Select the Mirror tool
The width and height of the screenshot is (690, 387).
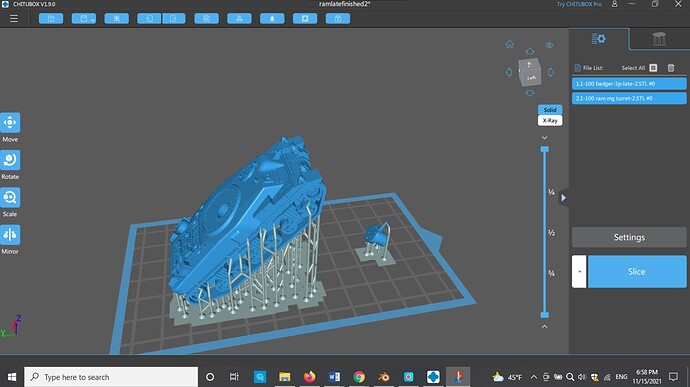tap(10, 235)
